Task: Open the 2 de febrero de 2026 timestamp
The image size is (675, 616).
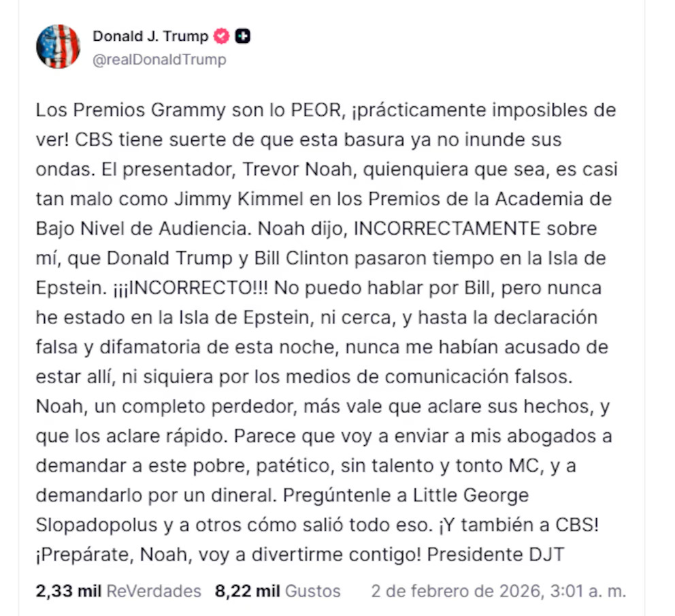Action: point(497,591)
